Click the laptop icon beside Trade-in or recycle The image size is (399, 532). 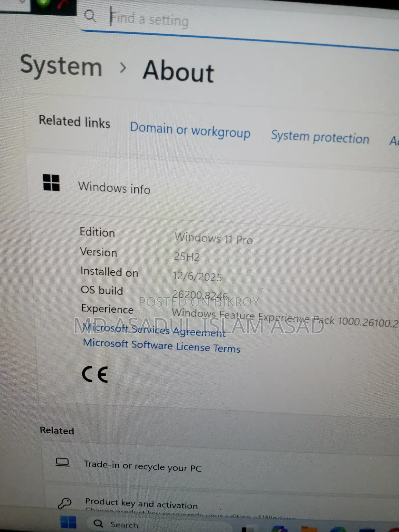(63, 462)
